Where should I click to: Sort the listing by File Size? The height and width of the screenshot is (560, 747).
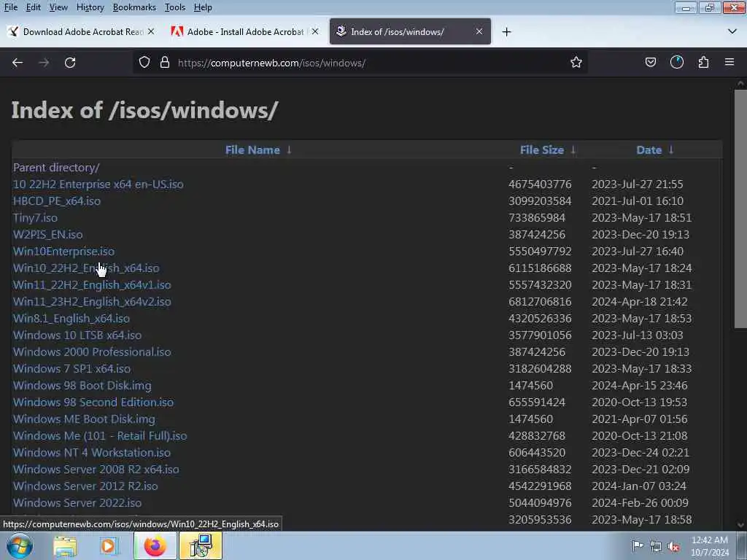click(542, 149)
